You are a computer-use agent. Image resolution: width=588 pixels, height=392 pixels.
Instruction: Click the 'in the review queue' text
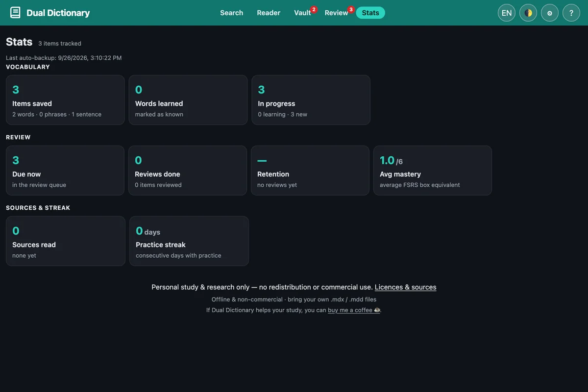pos(39,185)
